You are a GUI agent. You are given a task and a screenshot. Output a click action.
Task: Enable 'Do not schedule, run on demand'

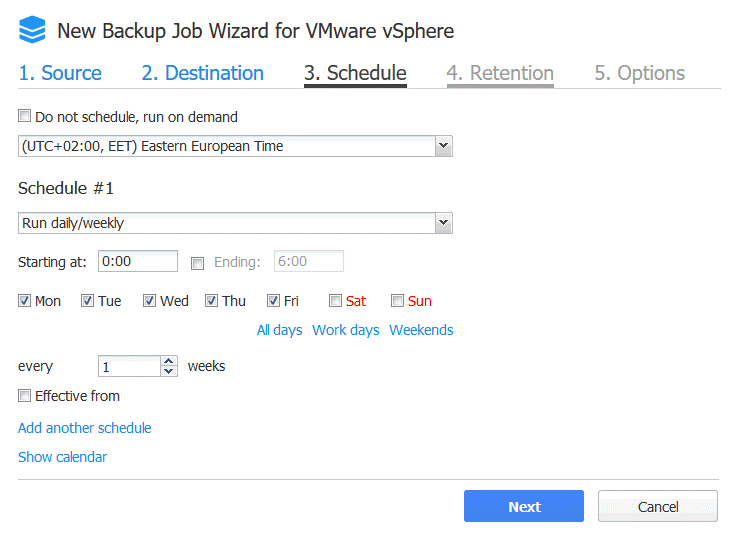(x=25, y=116)
